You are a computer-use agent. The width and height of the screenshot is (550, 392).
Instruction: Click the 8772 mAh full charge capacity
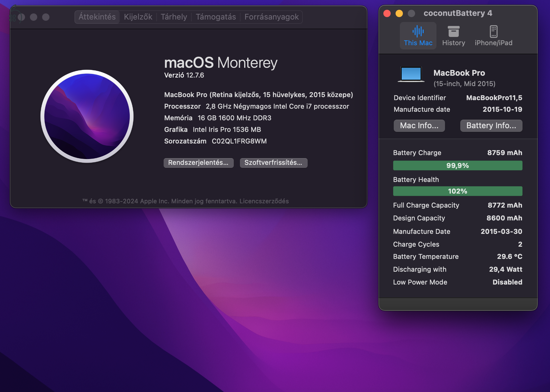(505, 205)
